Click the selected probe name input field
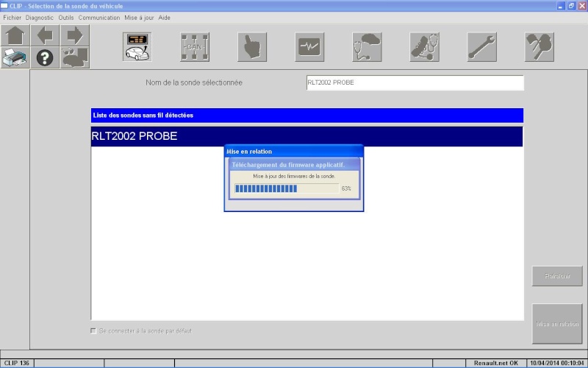This screenshot has height=368, width=588. 415,82
